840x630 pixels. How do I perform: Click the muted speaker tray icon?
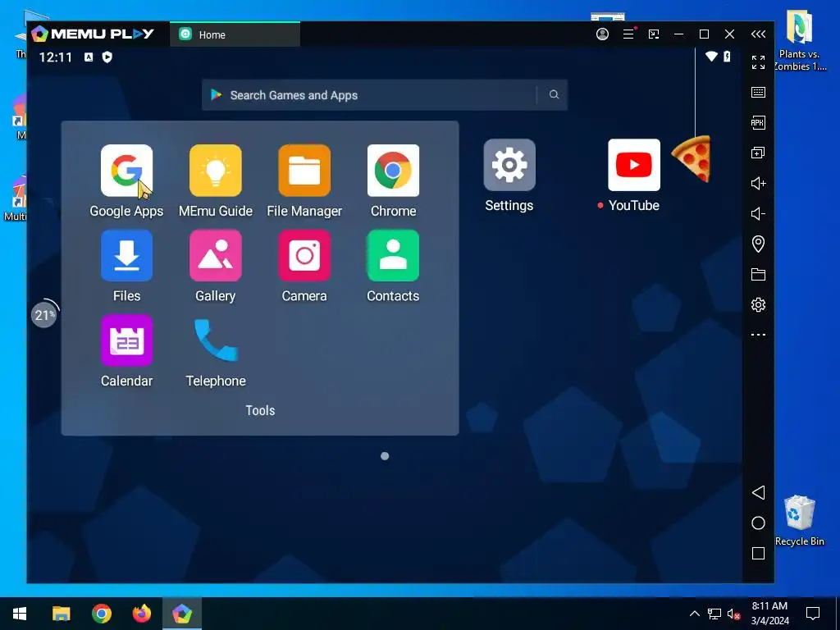[733, 614]
